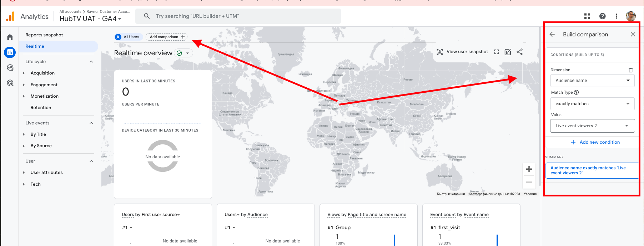
Task: Click the search input field
Action: point(238,16)
